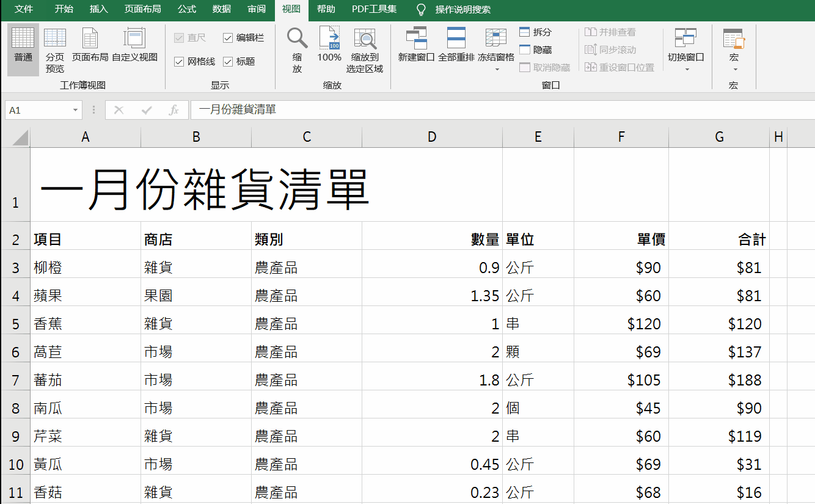Switch to the Insert (插入) tab

(98, 9)
